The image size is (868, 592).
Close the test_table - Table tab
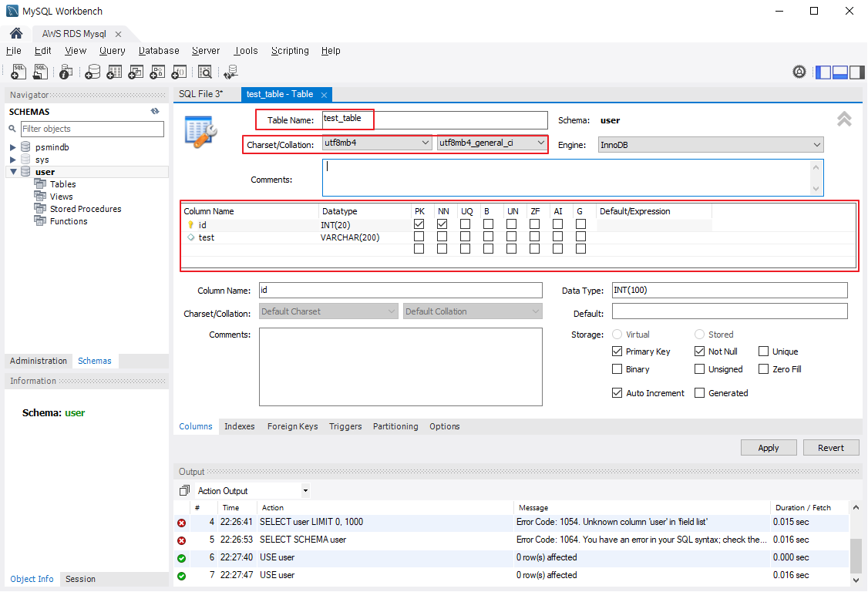click(324, 95)
